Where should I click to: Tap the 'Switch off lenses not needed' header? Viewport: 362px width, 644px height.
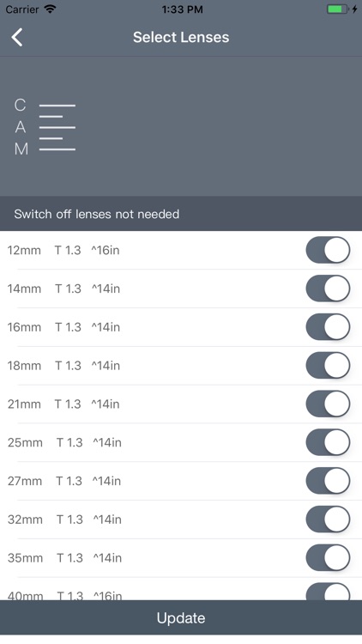[97, 214]
